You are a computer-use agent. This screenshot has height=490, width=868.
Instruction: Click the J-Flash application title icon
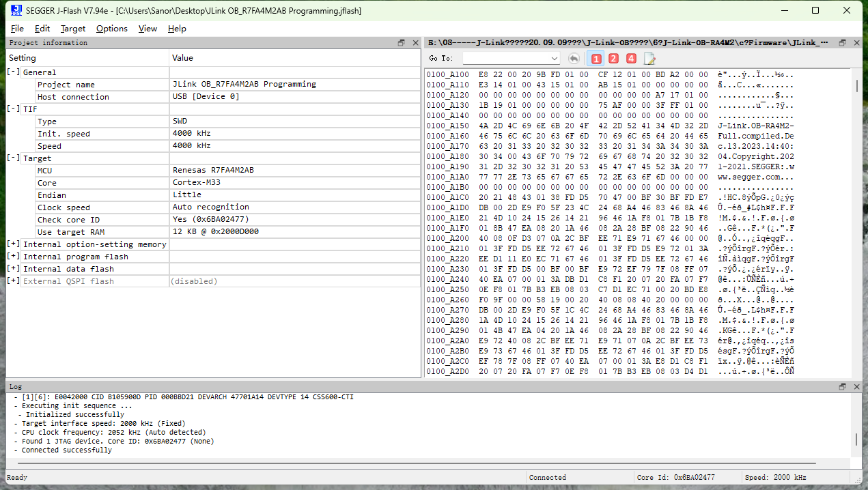pyautogui.click(x=16, y=10)
